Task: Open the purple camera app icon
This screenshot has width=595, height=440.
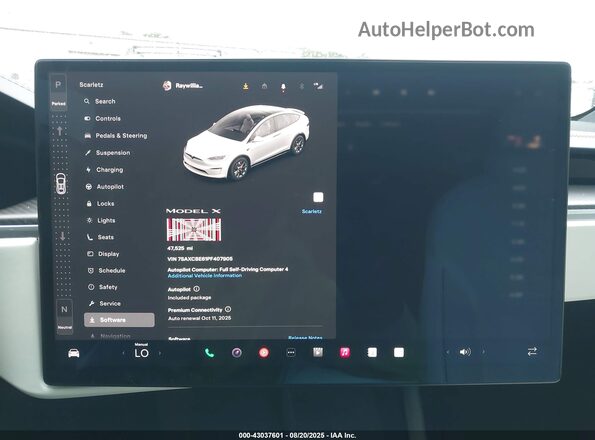Action: [237, 353]
